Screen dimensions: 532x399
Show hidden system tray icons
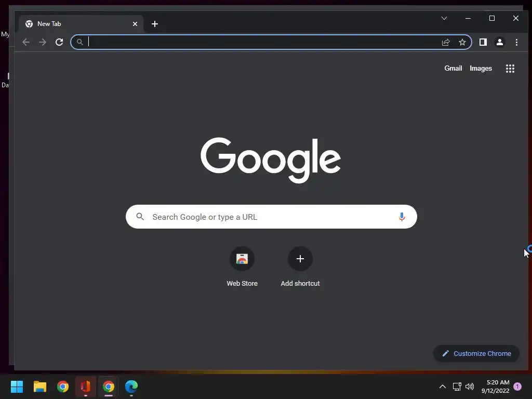[443, 387]
